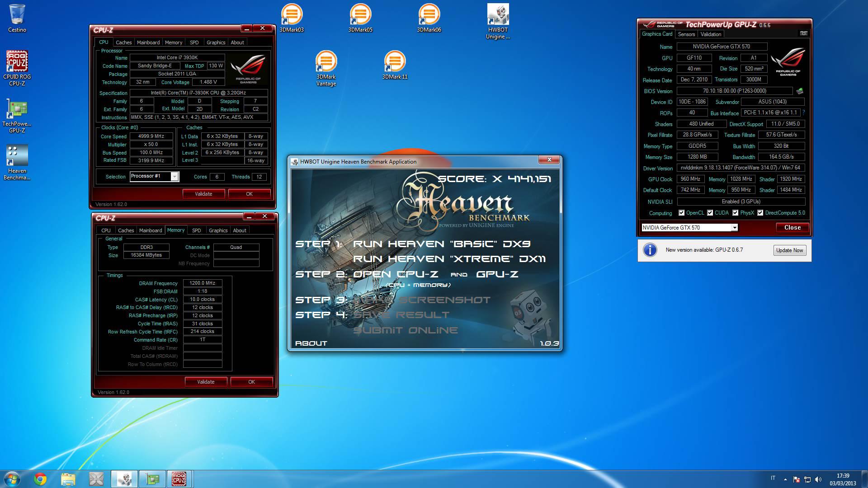Click Run Heaven "Basic" DX9 step
Viewport: 868px width, 488px height.
442,244
